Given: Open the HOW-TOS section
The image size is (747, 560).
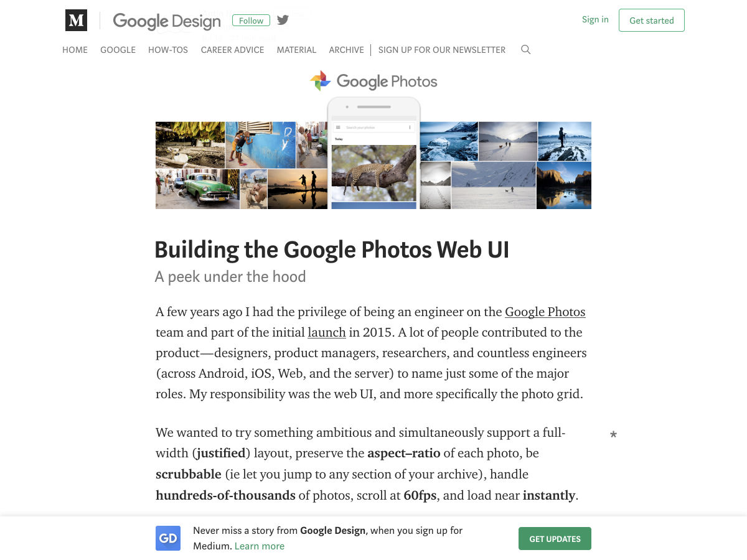Looking at the screenshot, I should click(168, 50).
